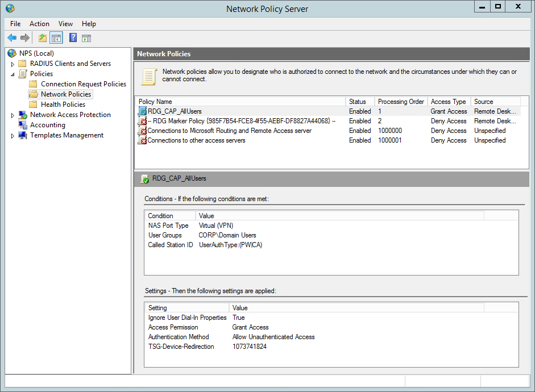The image size is (535, 392).
Task: Click the 1073741824 redirection value
Action: click(x=250, y=347)
